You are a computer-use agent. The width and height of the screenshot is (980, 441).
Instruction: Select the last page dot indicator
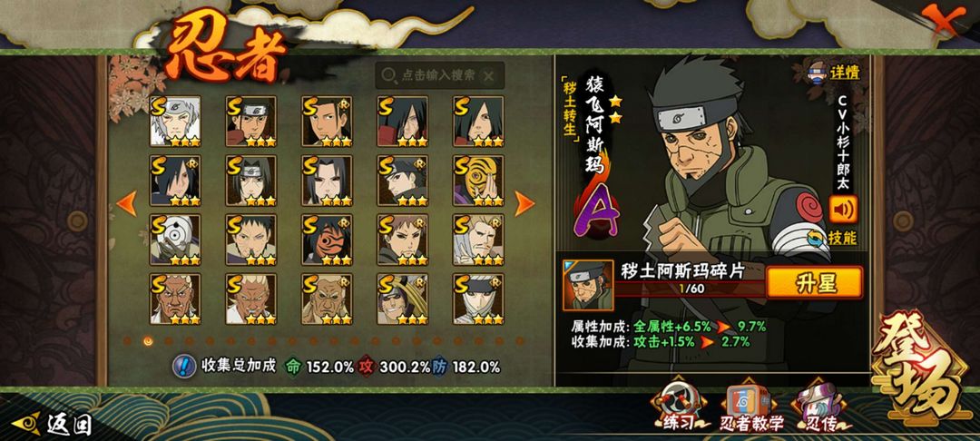tap(519, 341)
